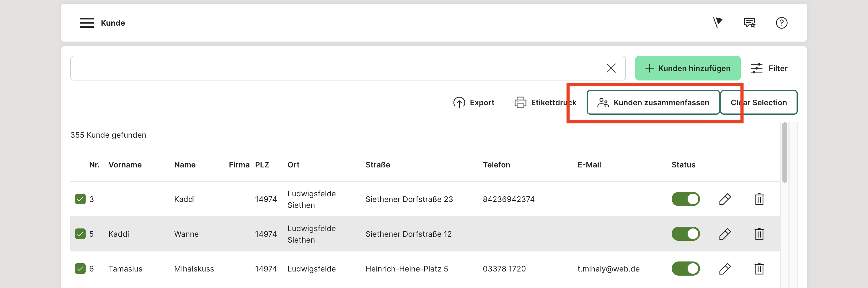Uncheck the checkbox for customer 3
Image resolution: width=868 pixels, height=288 pixels.
[x=80, y=199]
